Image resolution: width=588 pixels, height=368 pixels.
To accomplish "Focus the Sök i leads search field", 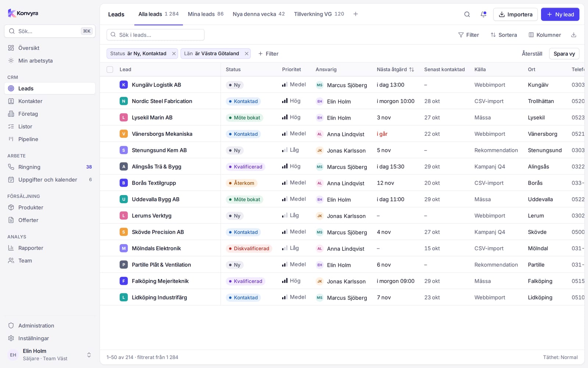I will [x=155, y=35].
